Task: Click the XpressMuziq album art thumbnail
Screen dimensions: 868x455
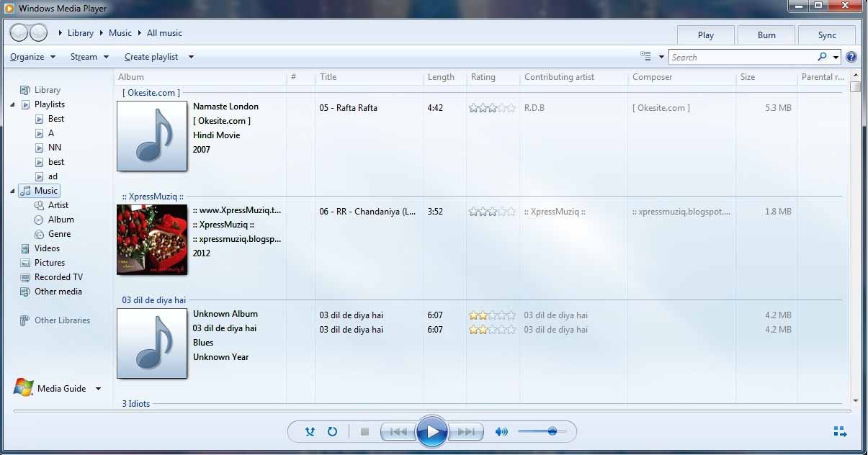Action: [152, 240]
